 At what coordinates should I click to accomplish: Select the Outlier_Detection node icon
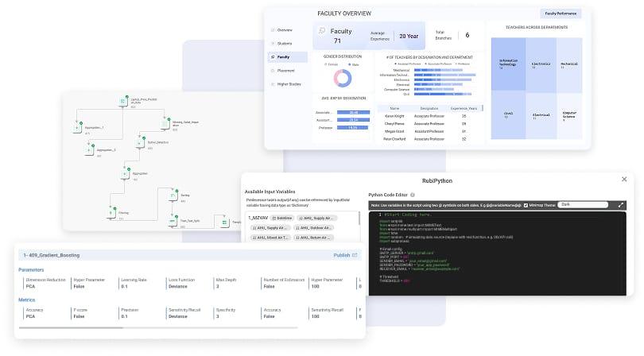pos(139,141)
